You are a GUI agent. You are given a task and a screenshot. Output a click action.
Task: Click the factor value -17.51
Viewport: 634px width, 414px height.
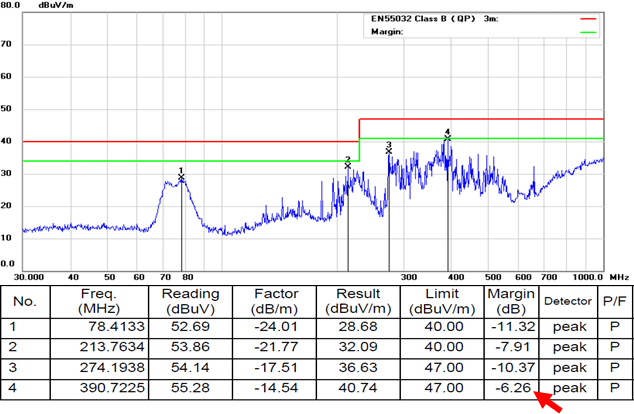(x=276, y=368)
